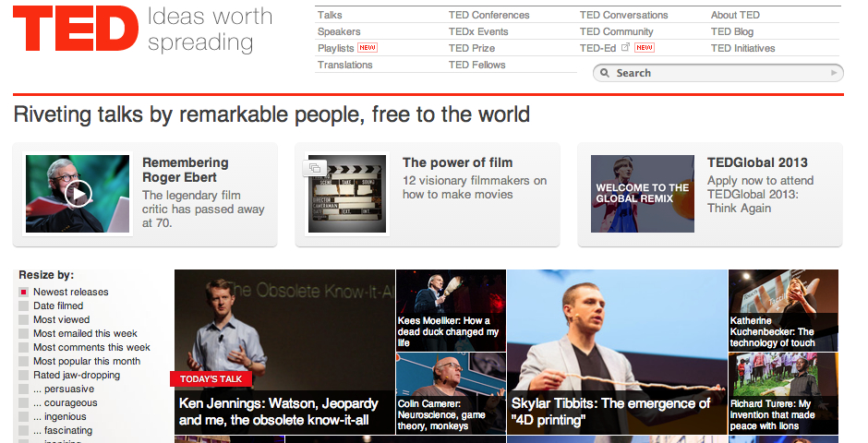Image resolution: width=868 pixels, height=443 pixels.
Task: Open the Speakers menu item
Action: coord(339,31)
